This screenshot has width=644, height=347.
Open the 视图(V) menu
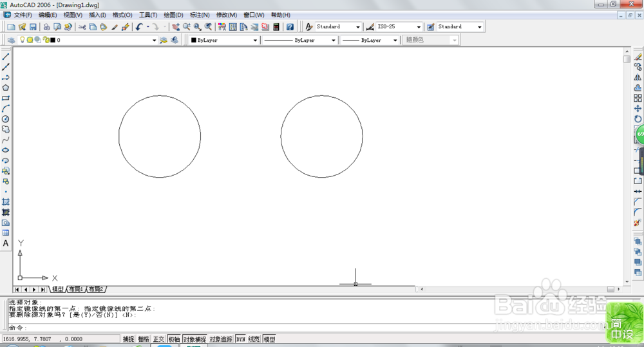(73, 15)
